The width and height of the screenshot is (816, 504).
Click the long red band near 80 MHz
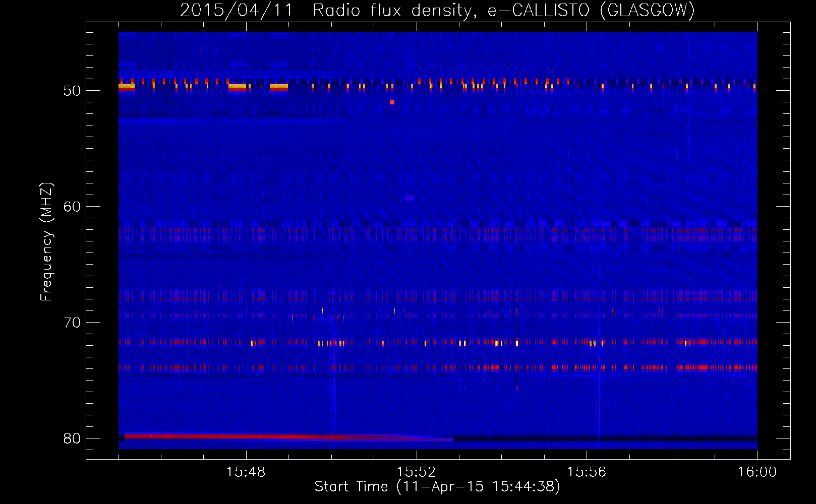point(288,436)
